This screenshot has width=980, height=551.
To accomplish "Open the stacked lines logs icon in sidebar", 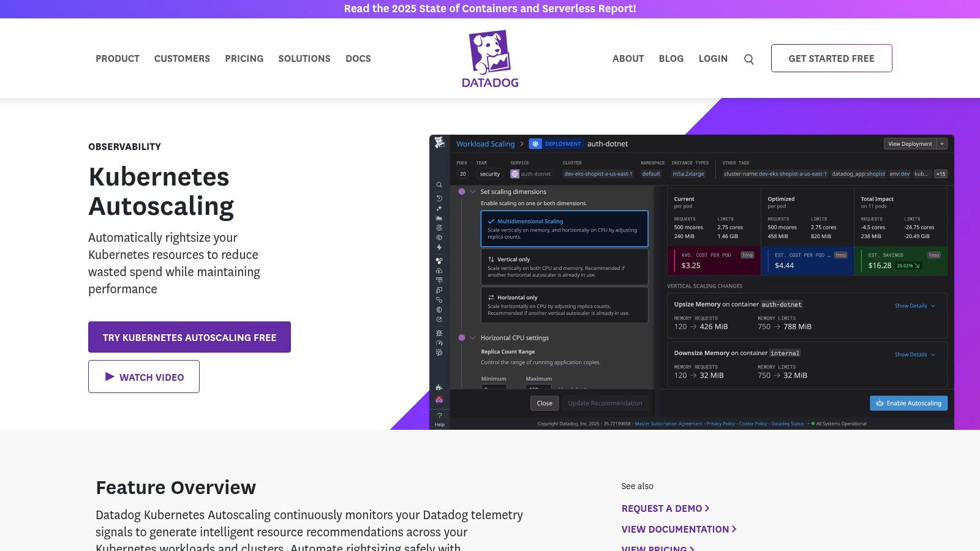I will click(439, 280).
